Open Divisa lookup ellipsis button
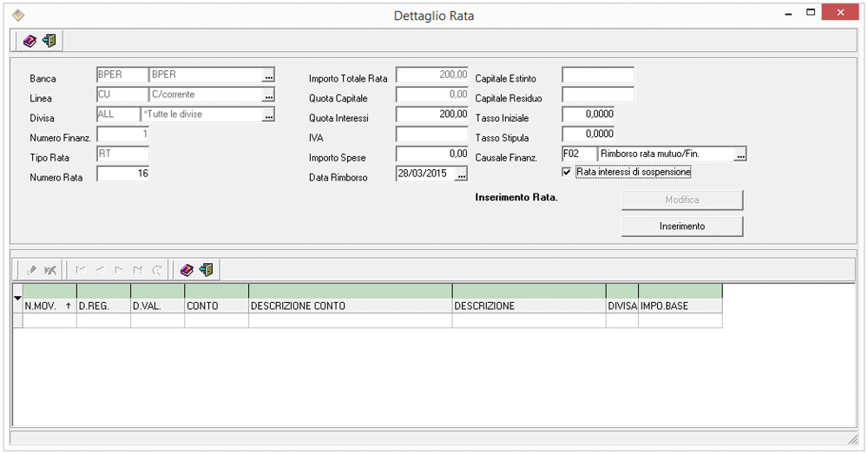The height and width of the screenshot is (454, 868). (268, 115)
